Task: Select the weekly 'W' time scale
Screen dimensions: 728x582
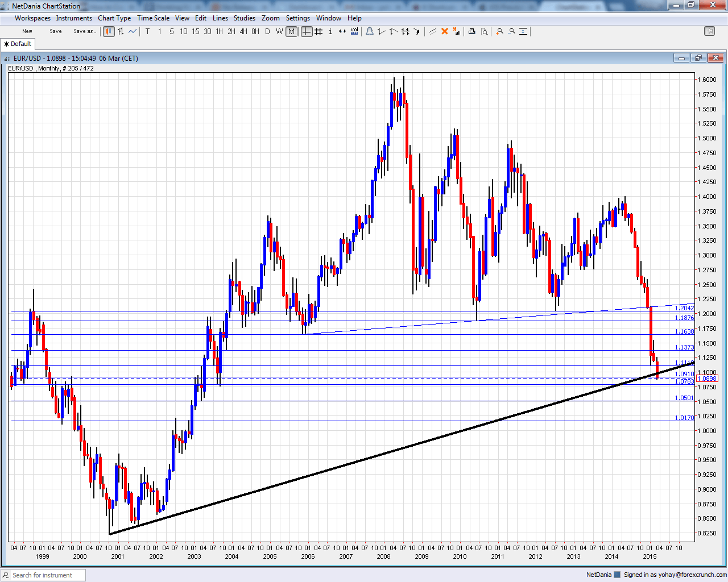Action: pyautogui.click(x=279, y=31)
